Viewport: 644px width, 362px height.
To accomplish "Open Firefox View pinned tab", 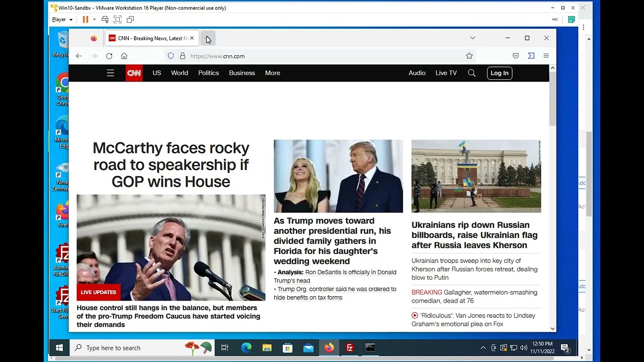I will (x=94, y=38).
